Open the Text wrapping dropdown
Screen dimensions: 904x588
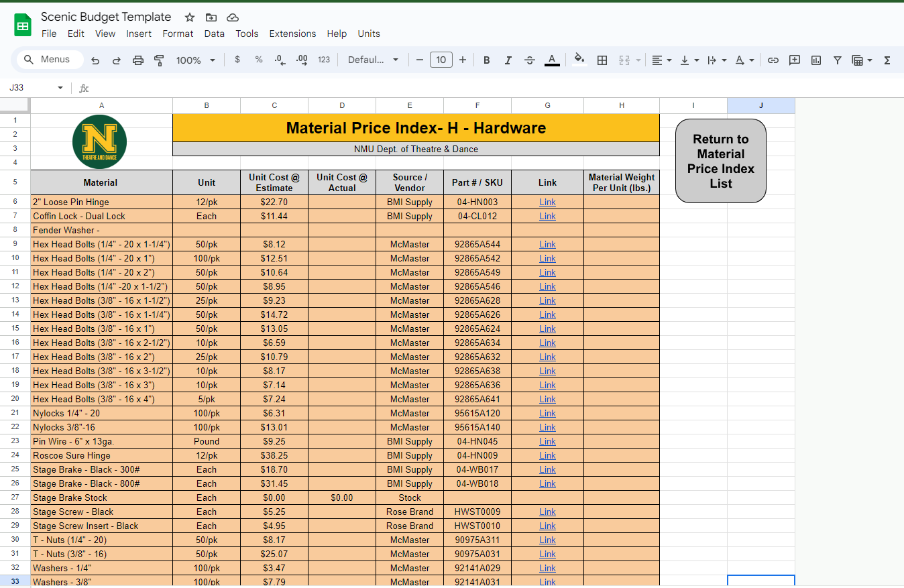[x=717, y=60]
